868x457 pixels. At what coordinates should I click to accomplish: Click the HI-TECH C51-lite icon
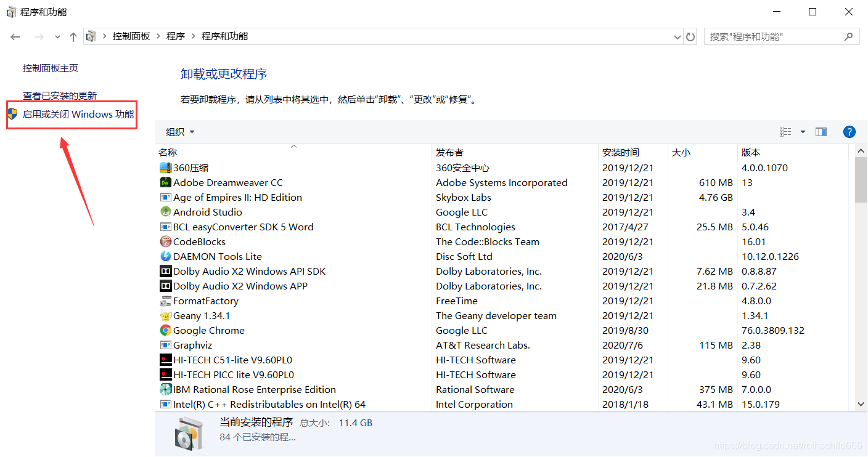click(x=165, y=360)
